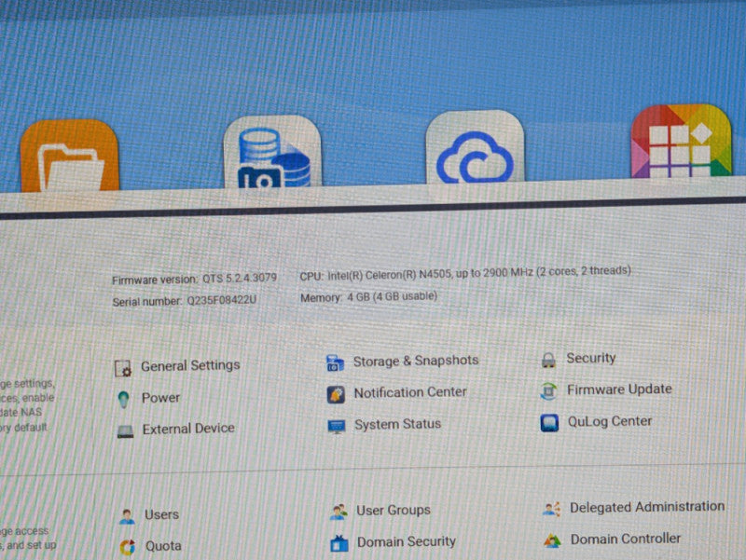Open External Device link
This screenshot has height=560, width=746.
tap(188, 429)
